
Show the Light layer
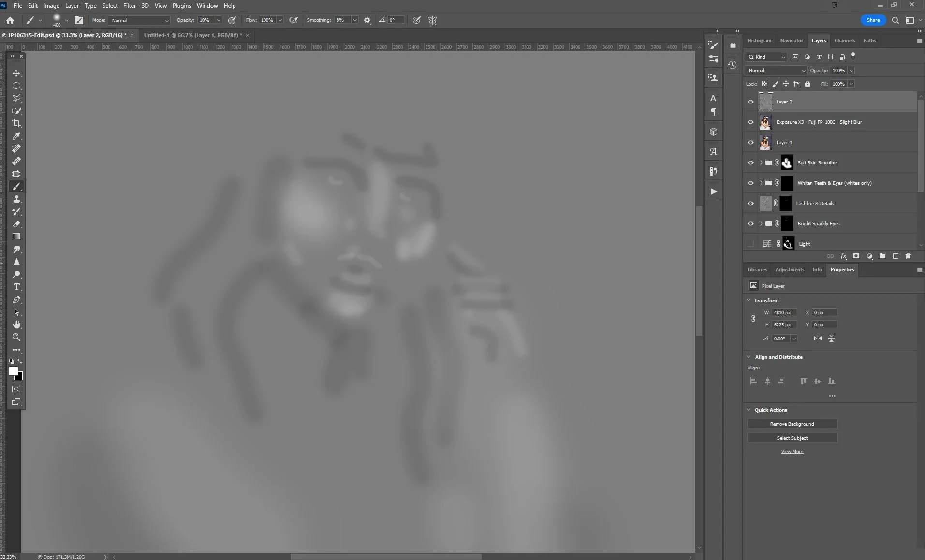click(750, 244)
